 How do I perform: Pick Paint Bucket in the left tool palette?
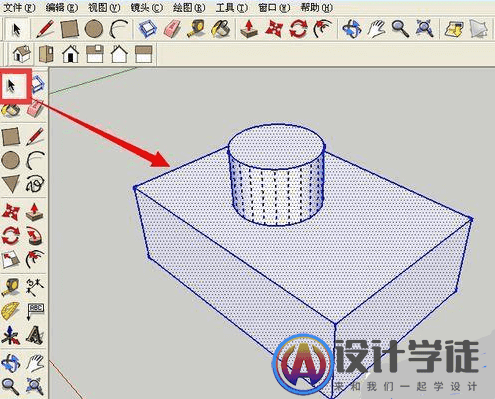click(x=11, y=110)
